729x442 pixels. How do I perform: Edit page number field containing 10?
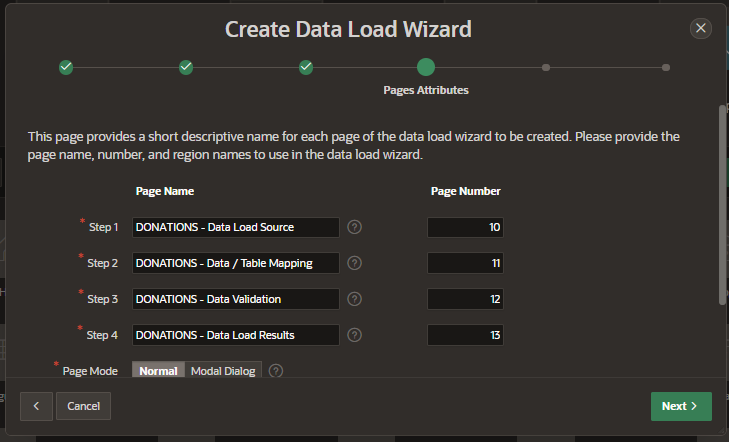pyautogui.click(x=465, y=227)
